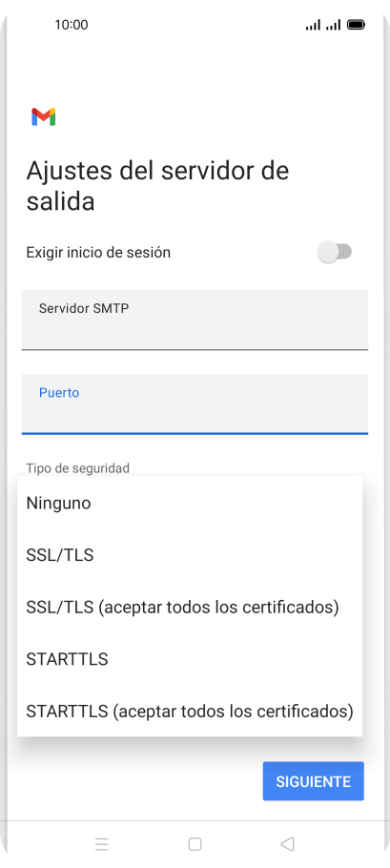The image size is (390, 868).
Task: Tap the battery icon in status bar
Action: pyautogui.click(x=356, y=25)
